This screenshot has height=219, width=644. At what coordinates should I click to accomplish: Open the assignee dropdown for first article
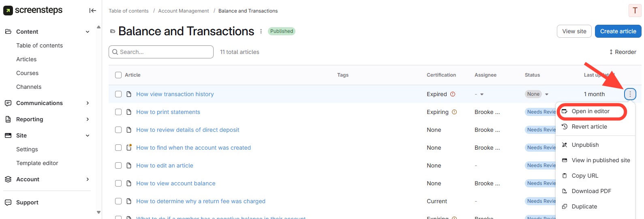[482, 94]
